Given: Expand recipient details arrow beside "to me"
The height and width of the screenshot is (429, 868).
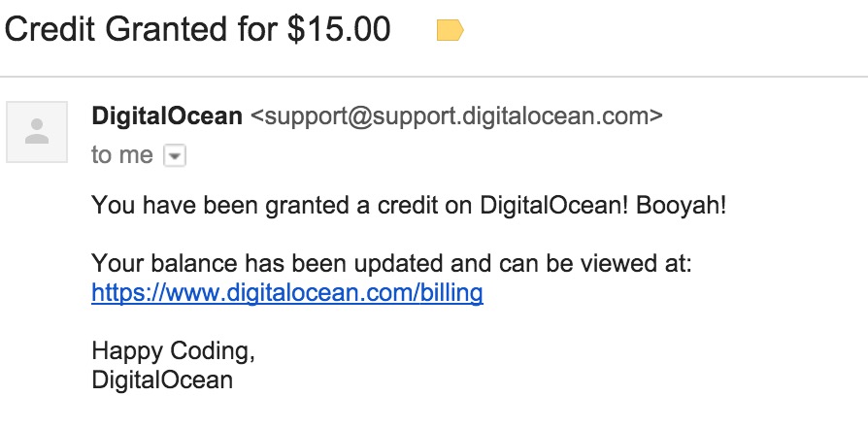Looking at the screenshot, I should coord(175,156).
